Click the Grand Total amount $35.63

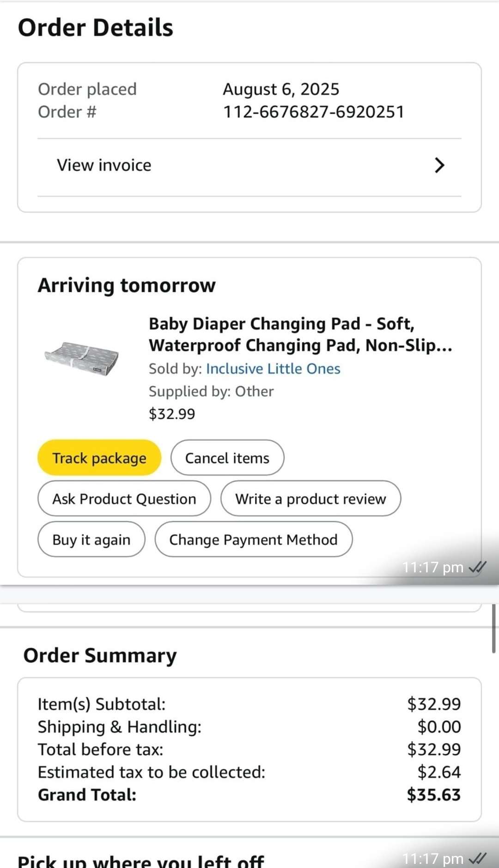click(x=433, y=795)
